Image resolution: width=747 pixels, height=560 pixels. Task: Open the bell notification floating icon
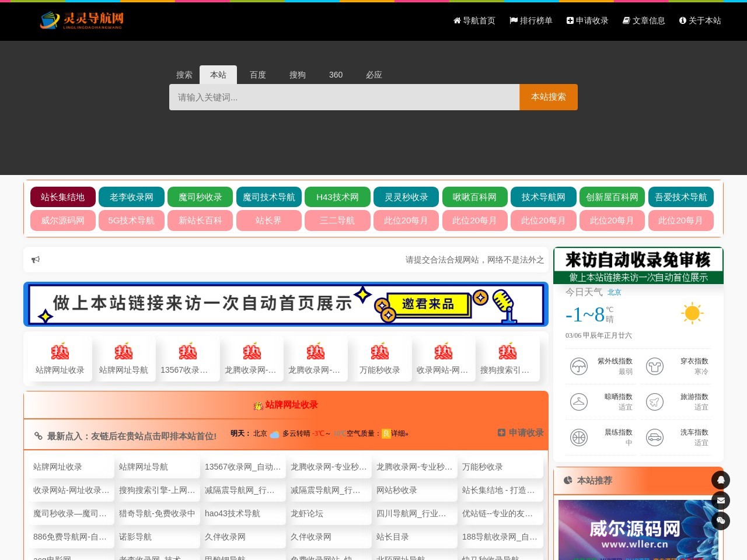point(721,480)
